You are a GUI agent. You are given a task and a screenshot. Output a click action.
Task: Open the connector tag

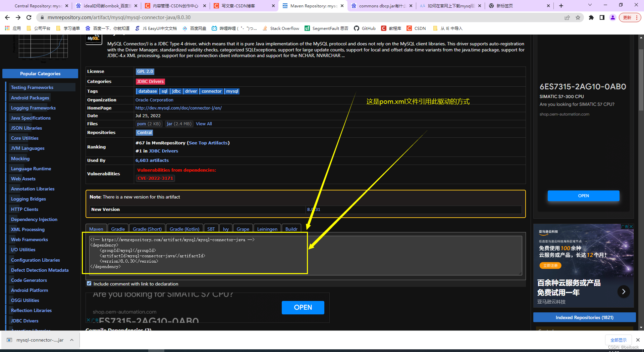211,91
